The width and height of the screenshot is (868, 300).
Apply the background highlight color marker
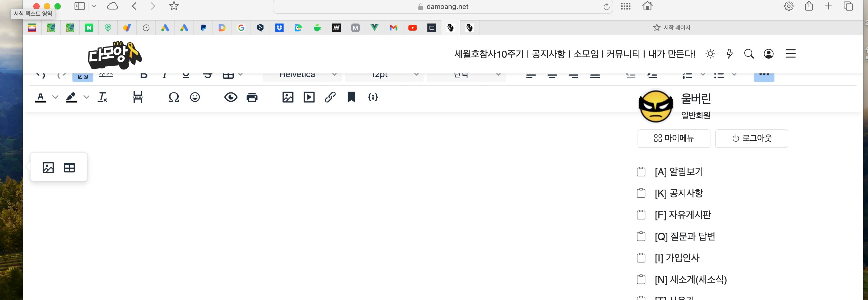tap(71, 97)
